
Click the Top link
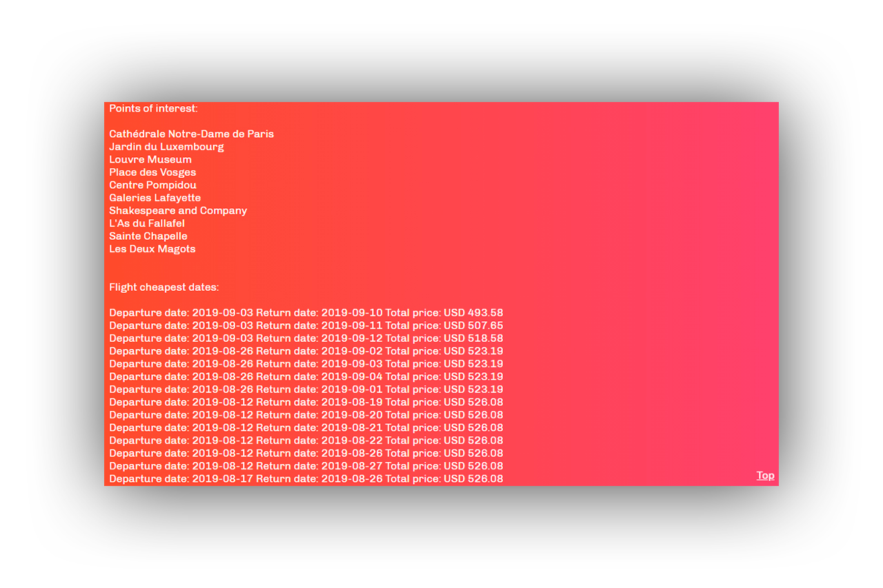(x=765, y=475)
